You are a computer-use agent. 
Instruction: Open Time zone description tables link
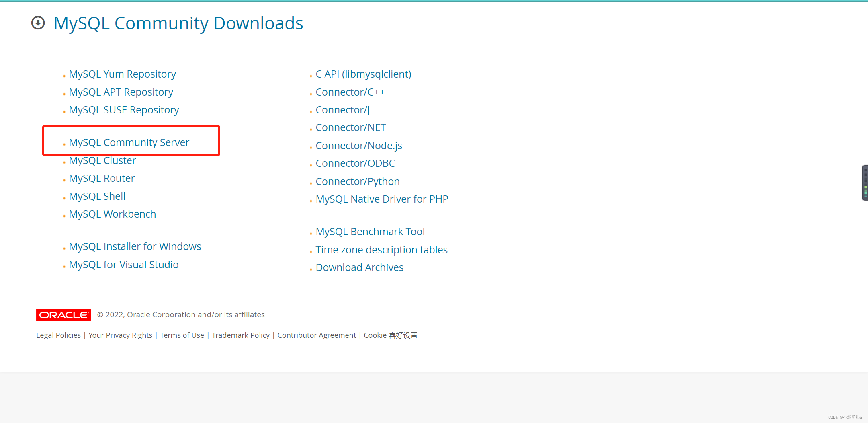(x=382, y=250)
